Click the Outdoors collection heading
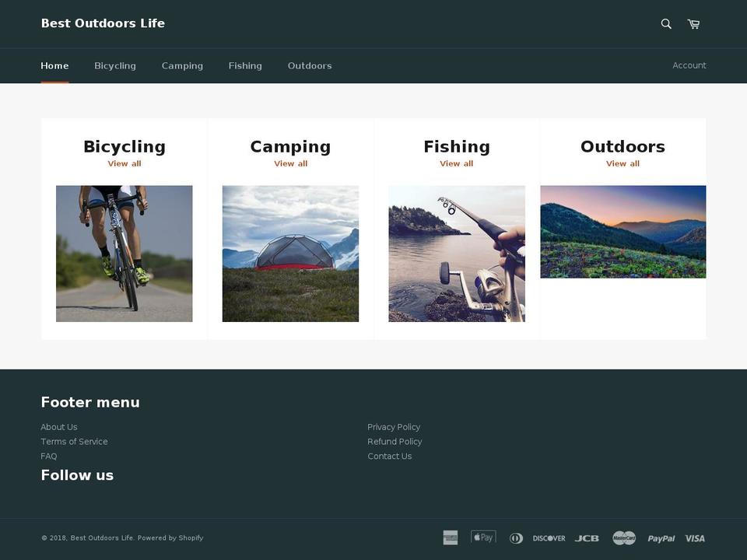The image size is (747, 560). [622, 146]
